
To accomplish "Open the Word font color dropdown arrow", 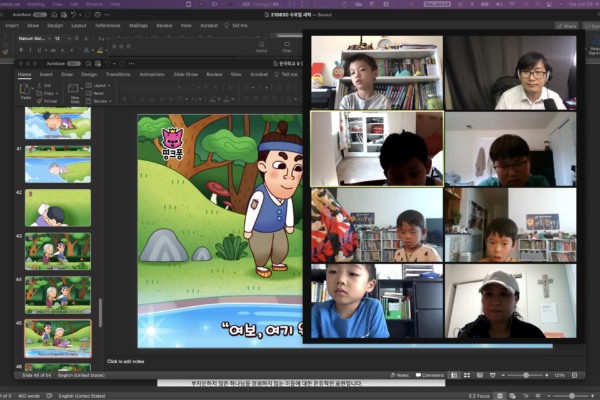I will coord(93,50).
